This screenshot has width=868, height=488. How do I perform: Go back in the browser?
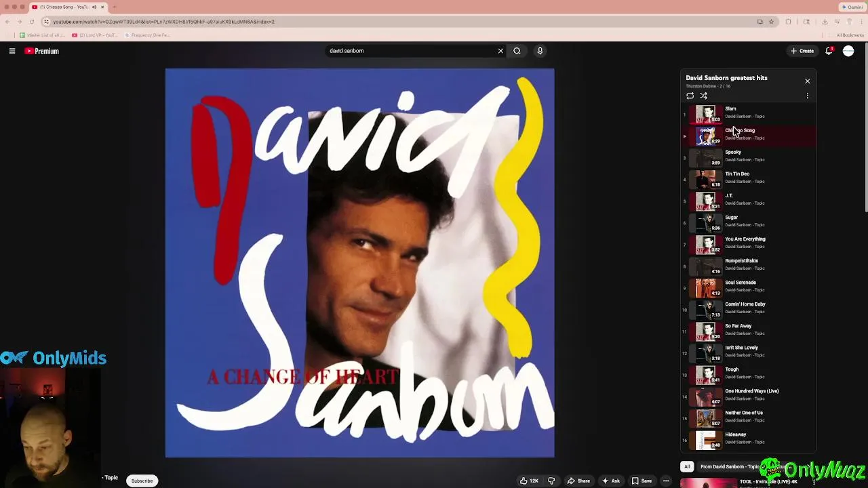pyautogui.click(x=7, y=22)
